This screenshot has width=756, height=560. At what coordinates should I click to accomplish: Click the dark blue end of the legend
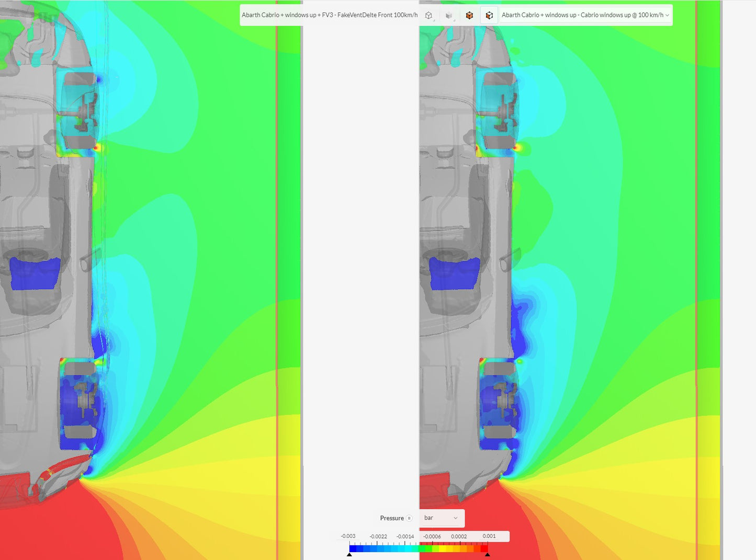[x=353, y=548]
